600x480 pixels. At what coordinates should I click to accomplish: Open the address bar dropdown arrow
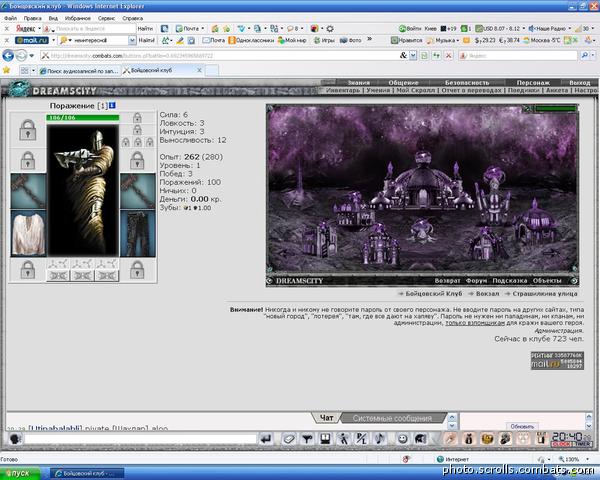413,56
